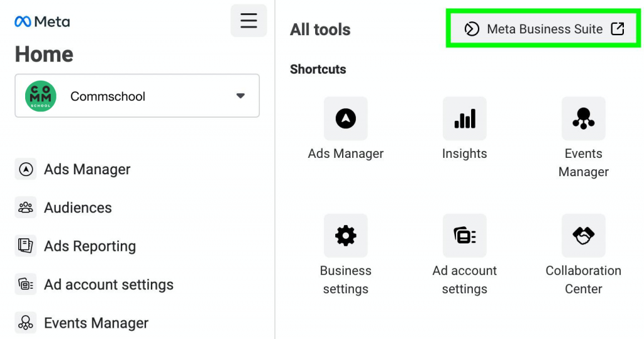Click the Ads Manager sidebar icon
Screen dimensions: 644x339
25,169
